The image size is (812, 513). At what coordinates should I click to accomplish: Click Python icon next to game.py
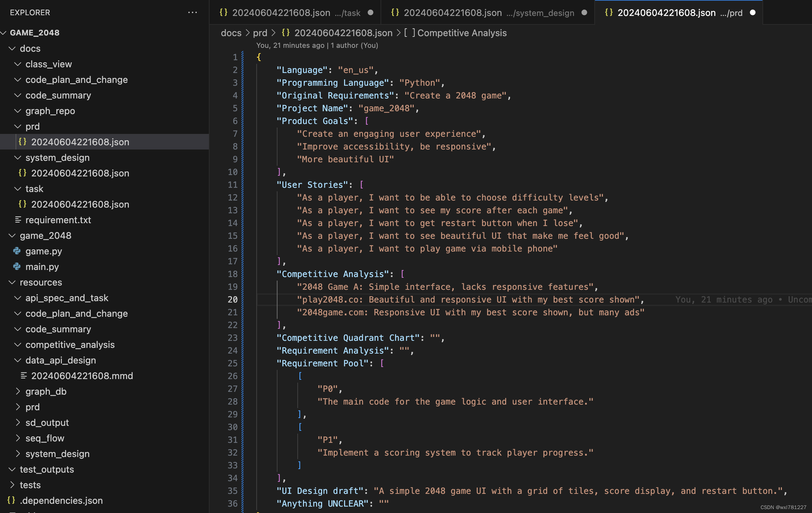coord(17,251)
